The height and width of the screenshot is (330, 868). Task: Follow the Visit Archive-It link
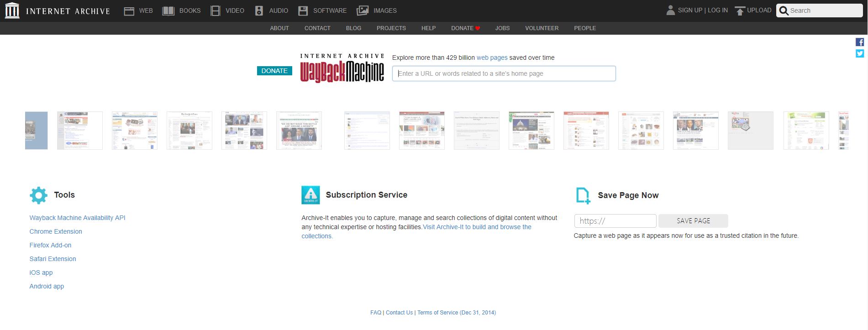[x=477, y=227]
